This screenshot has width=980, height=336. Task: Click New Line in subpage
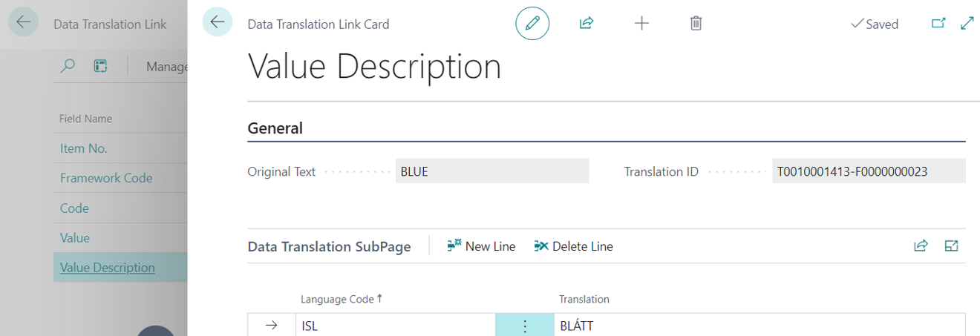[x=481, y=246]
